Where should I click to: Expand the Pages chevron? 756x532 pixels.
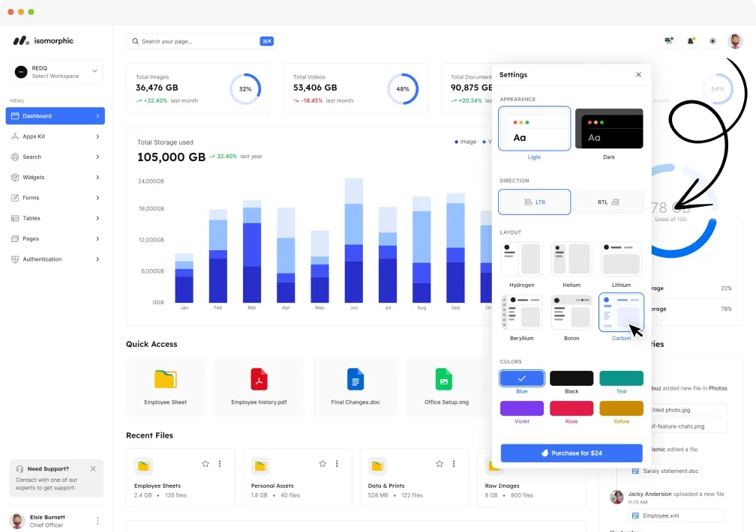click(97, 239)
